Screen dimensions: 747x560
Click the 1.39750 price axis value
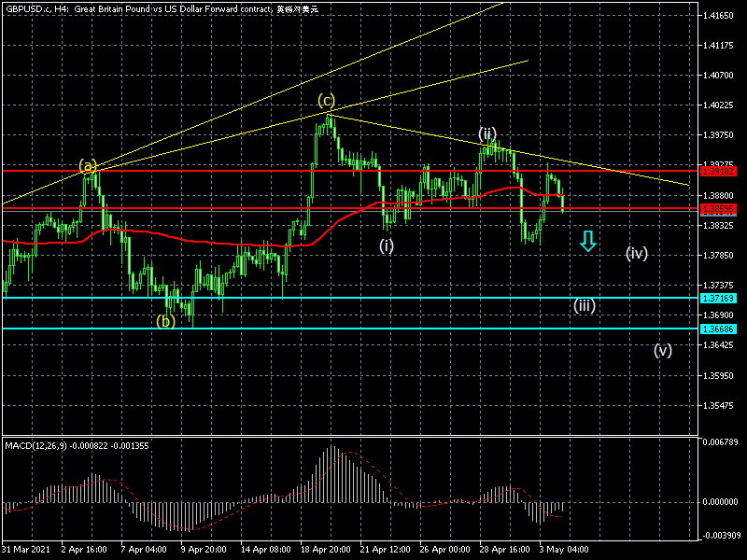click(718, 135)
